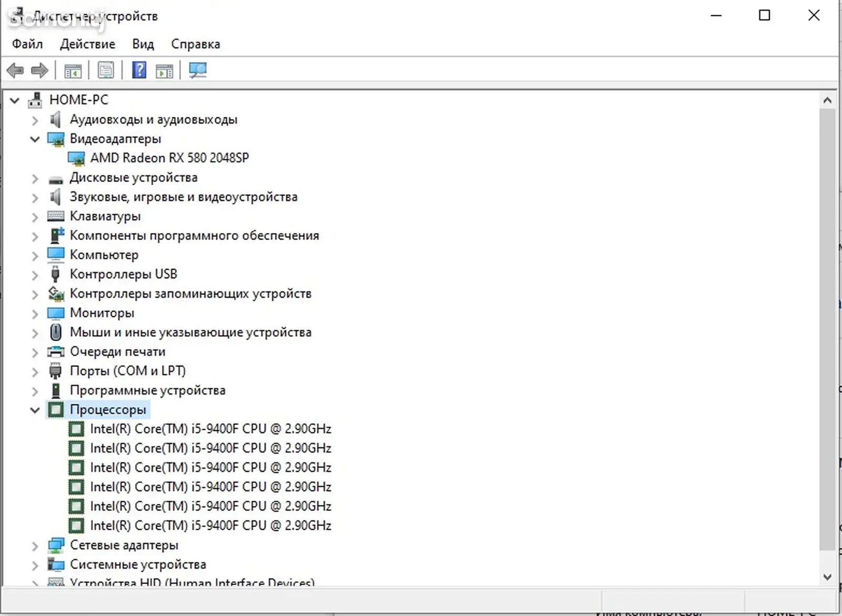The height and width of the screenshot is (616, 842).
Task: Click the scrollbar down arrow
Action: [827, 577]
